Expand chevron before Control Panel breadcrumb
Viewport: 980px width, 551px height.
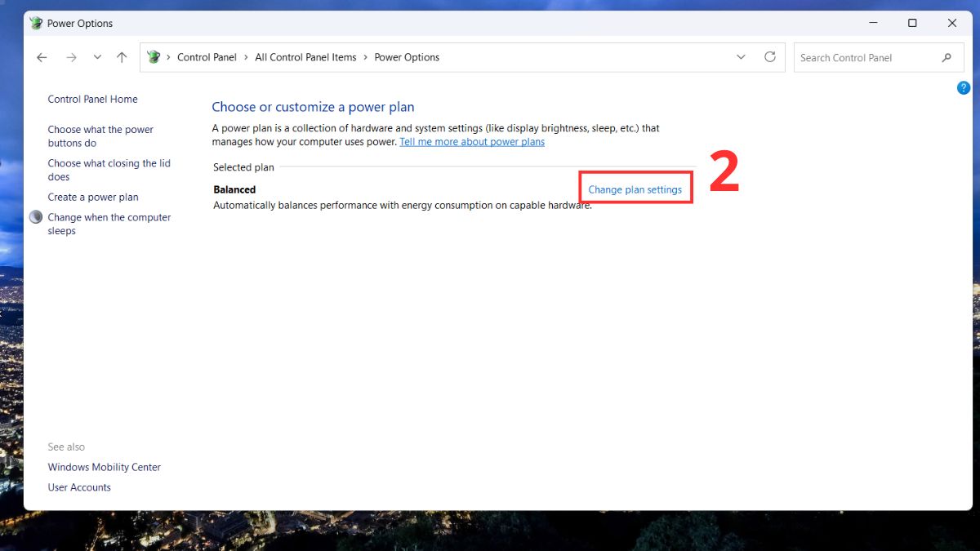coord(168,57)
